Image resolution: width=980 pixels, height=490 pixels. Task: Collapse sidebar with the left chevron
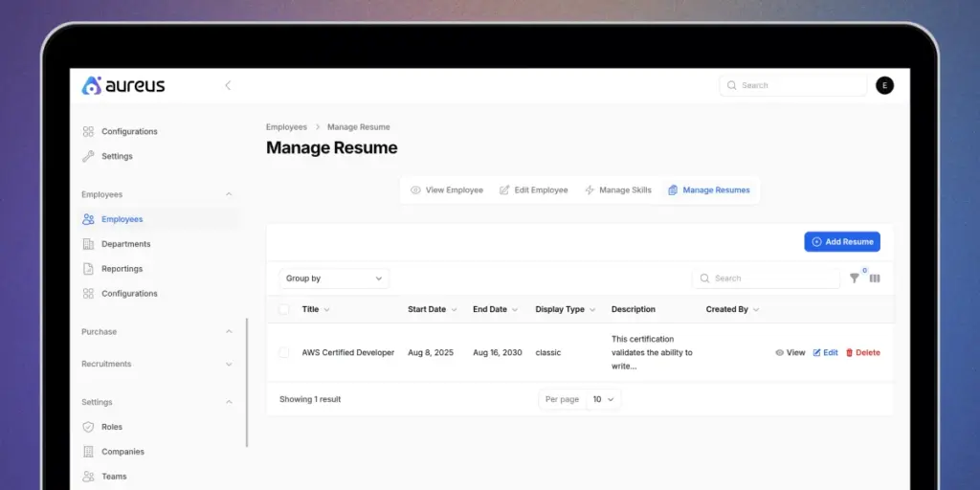point(228,85)
